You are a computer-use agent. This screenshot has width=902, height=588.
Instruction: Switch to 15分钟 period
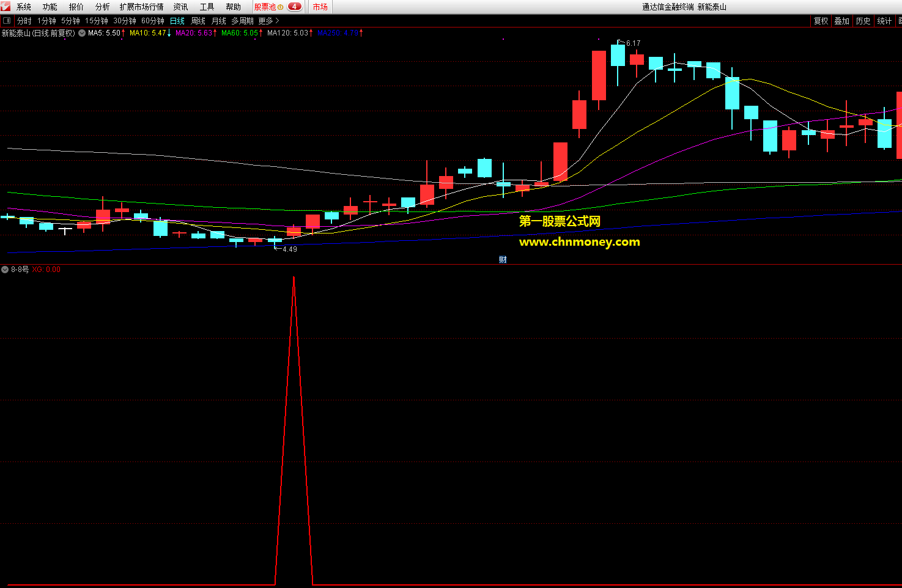click(x=97, y=21)
